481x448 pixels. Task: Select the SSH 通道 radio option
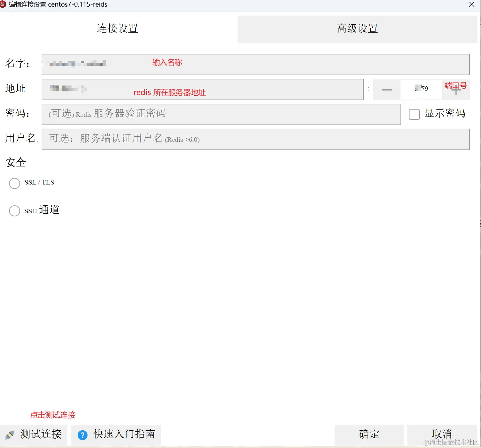(15, 210)
